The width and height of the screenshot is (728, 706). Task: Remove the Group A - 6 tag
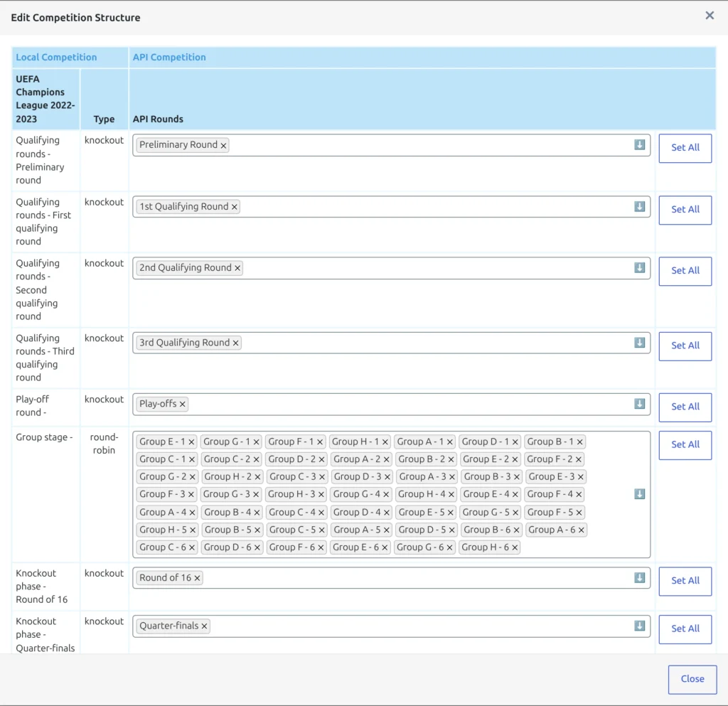pos(582,530)
